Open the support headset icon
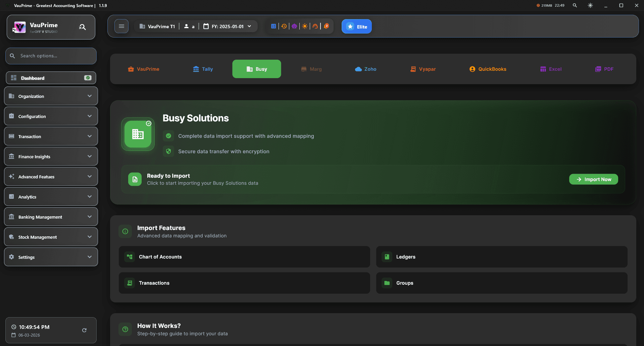Screen dimensions: 644x346 pos(315,26)
